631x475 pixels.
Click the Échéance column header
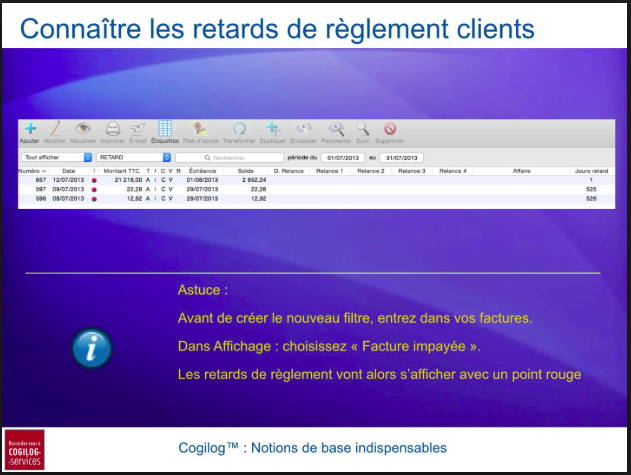[202, 171]
